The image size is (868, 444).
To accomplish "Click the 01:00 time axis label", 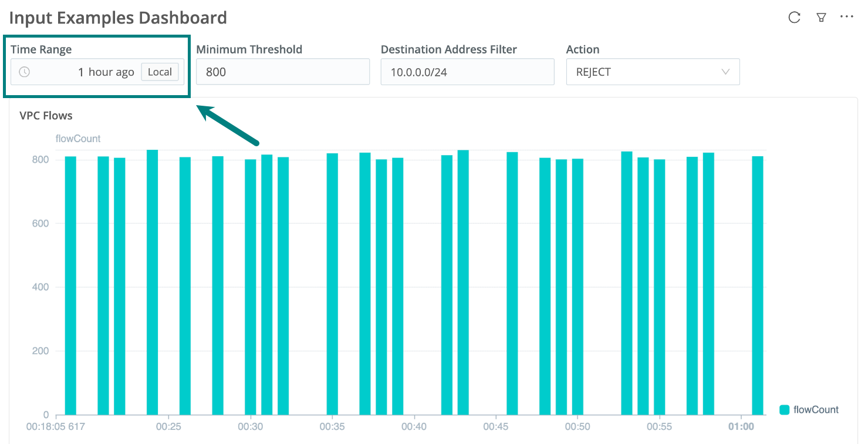I will tap(741, 426).
